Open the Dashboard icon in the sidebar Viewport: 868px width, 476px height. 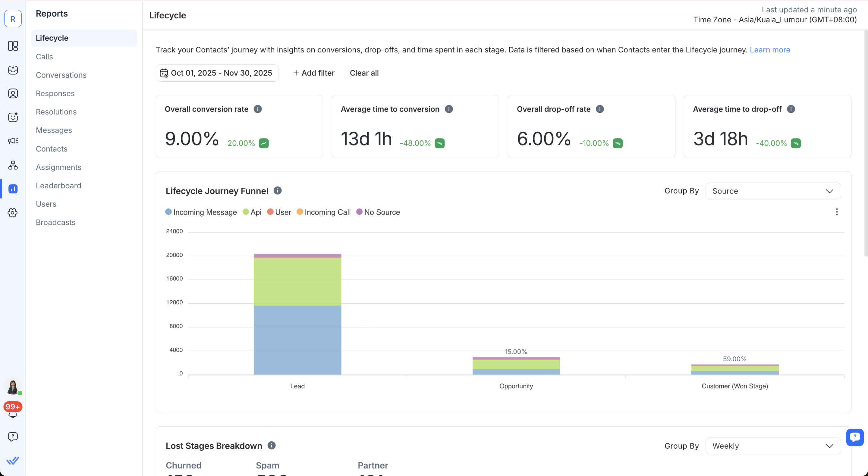click(x=13, y=46)
